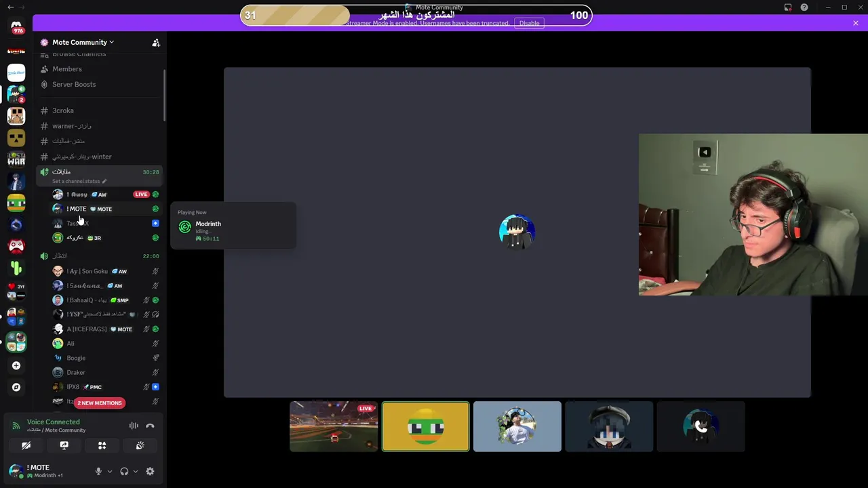Mute the microphone
The width and height of the screenshot is (868, 488).
click(x=98, y=471)
